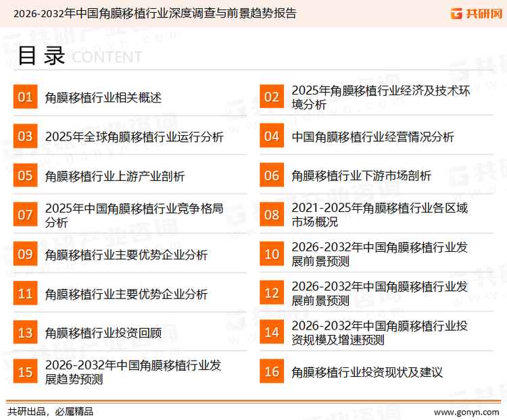Open chapter 角膜移植行业相关概述
507x420 pixels.
pos(103,97)
